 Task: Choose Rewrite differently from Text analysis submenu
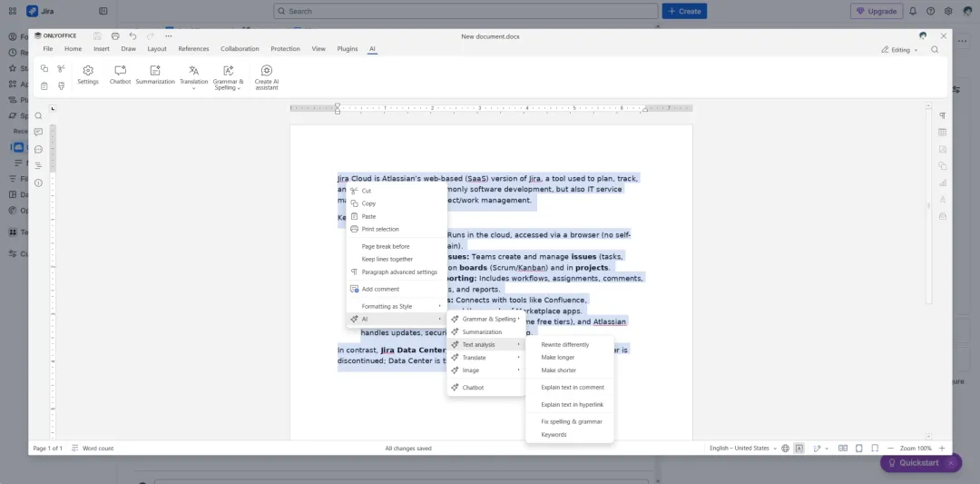pos(569,344)
